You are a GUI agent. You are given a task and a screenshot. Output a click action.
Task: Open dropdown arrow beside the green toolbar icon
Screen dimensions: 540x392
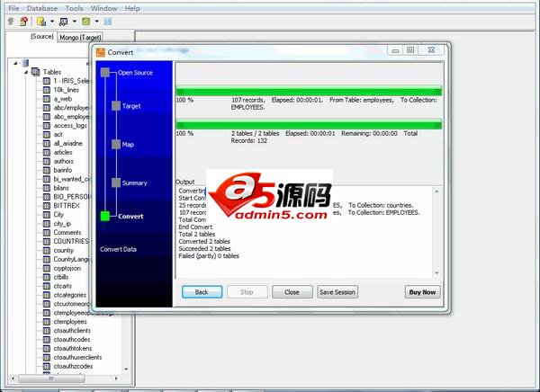pyautogui.click(x=95, y=20)
